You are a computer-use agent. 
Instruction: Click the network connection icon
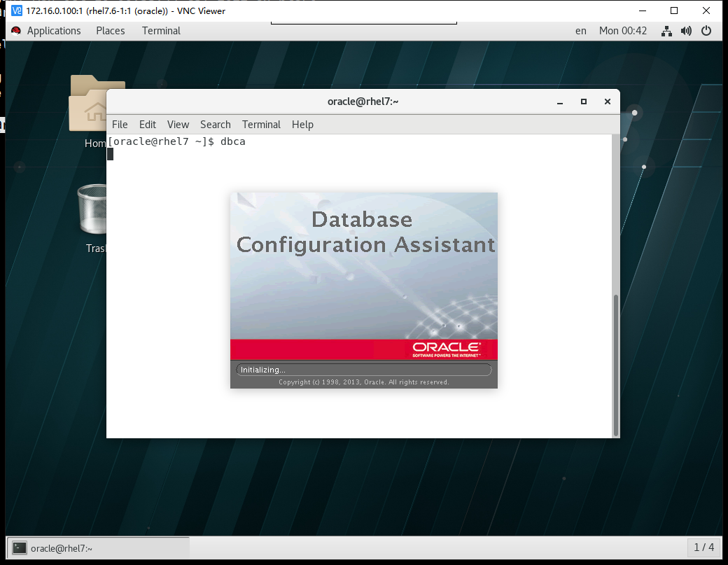(666, 31)
